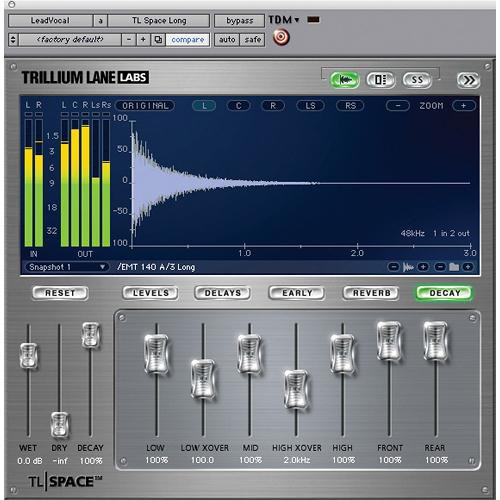This screenshot has height=500, width=500.
Task: Click the DRY value -inf
Action: [60, 461]
